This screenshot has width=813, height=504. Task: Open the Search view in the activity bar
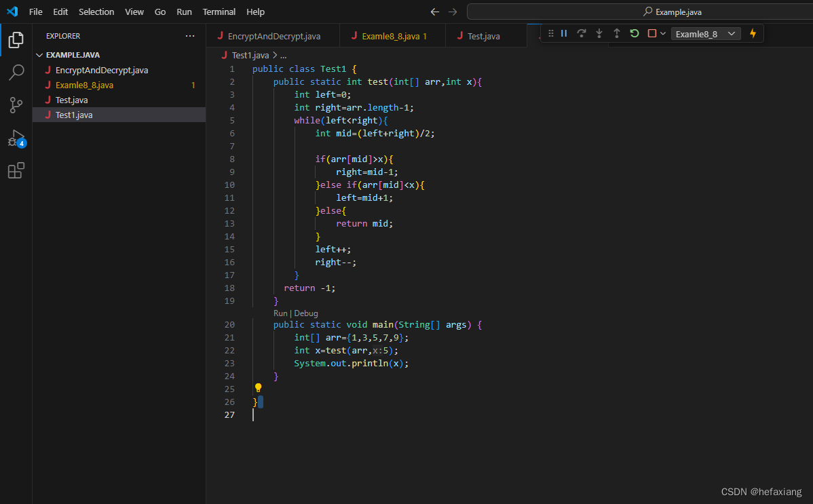tap(16, 73)
